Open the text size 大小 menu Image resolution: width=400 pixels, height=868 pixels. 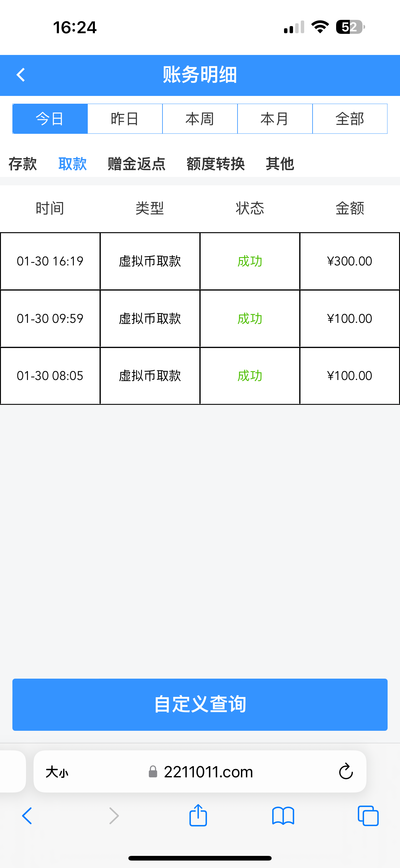click(57, 772)
